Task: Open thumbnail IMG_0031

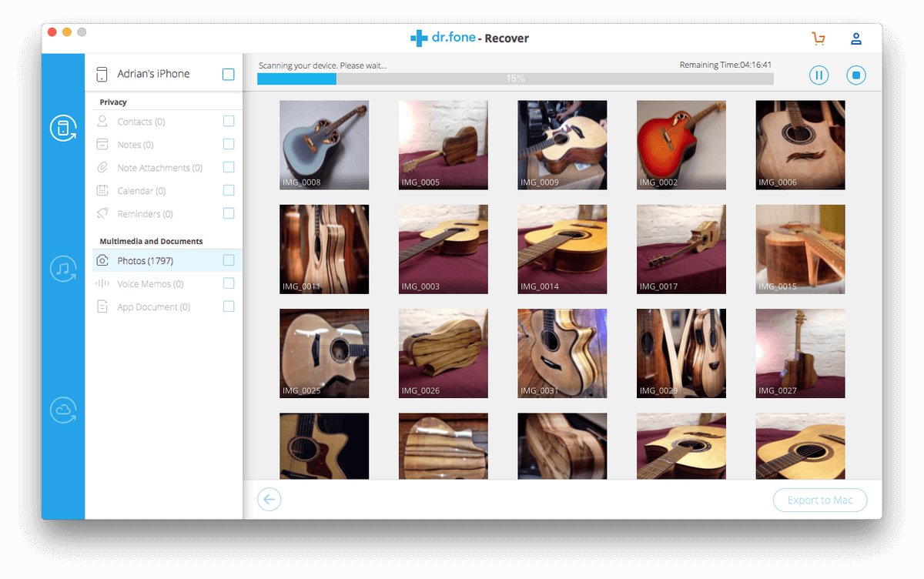Action: 562,353
